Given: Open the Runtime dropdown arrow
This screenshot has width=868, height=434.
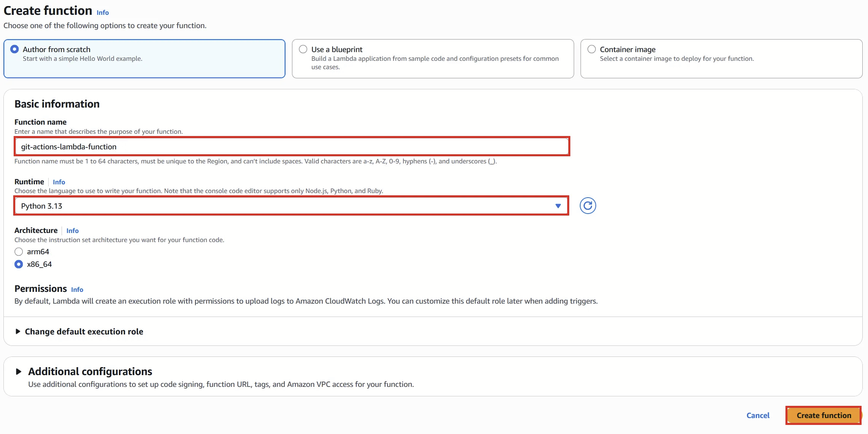Looking at the screenshot, I should click(x=558, y=206).
